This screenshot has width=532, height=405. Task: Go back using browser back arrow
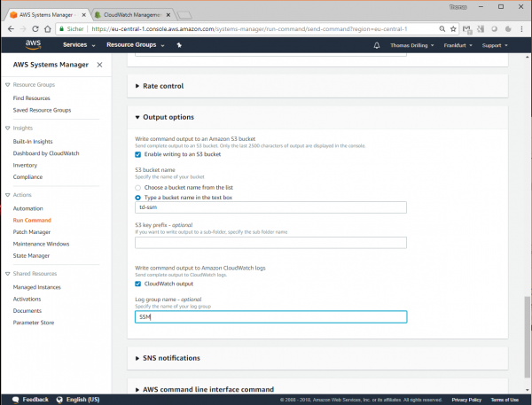tap(11, 29)
